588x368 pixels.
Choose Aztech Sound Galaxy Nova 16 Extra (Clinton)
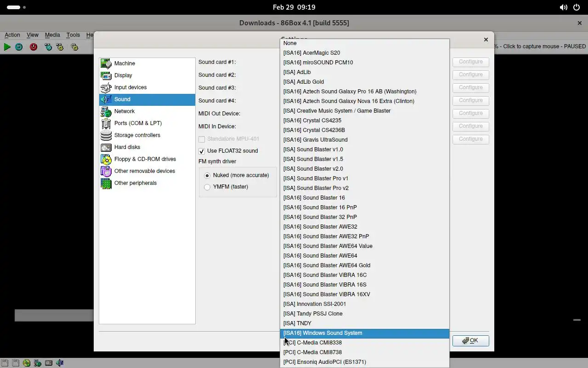coord(365,101)
